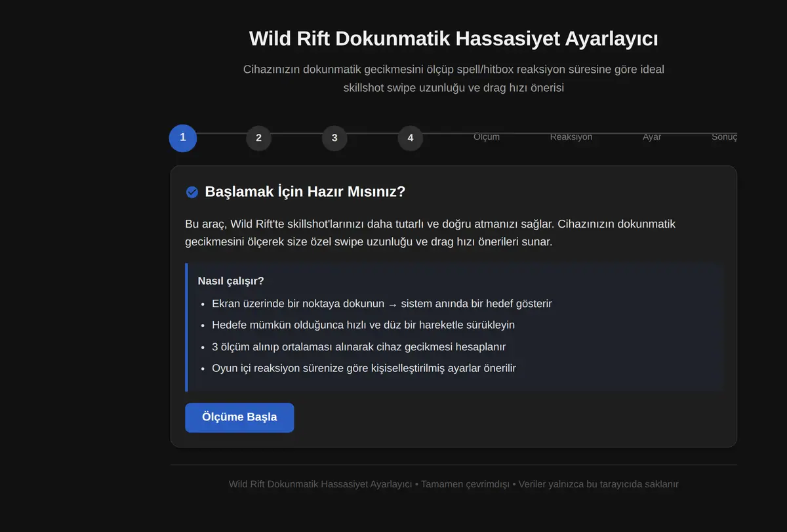
Task: Click the 'Başlamak İçin Hazır Mısınız?' heading
Action: (x=305, y=192)
